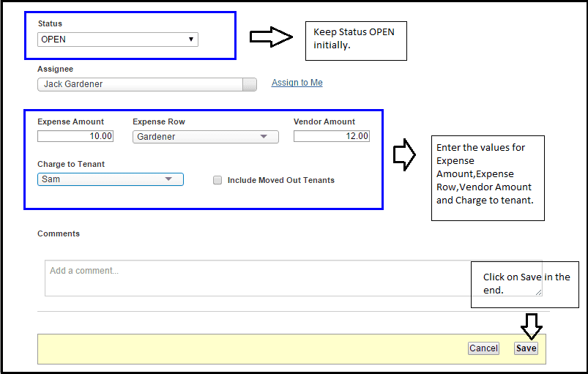Click the 'Enter the values' instruction note
The height and width of the screenshot is (374, 588).
point(488,178)
